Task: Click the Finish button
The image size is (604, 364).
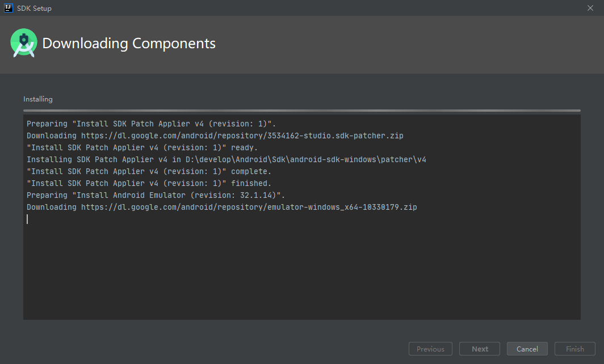Action: click(x=574, y=349)
